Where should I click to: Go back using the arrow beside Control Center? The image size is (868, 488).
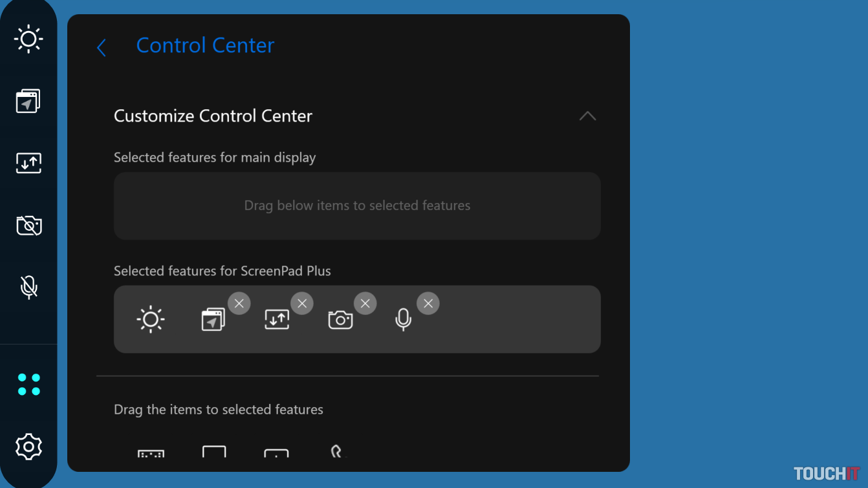coord(102,47)
